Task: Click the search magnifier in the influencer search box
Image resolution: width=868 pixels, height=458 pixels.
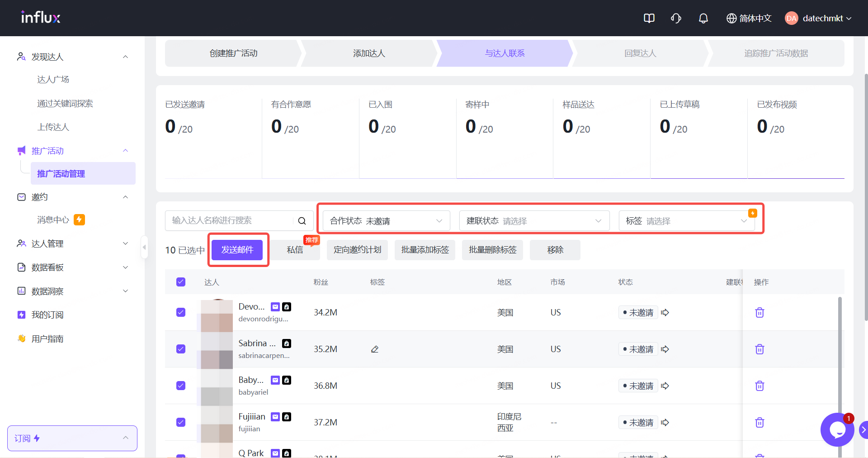Action: coord(302,221)
